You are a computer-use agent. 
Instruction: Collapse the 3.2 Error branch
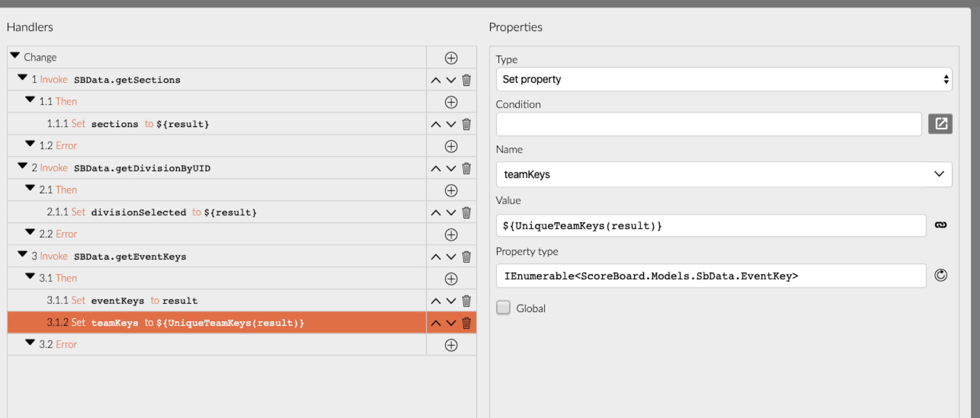tap(30, 342)
